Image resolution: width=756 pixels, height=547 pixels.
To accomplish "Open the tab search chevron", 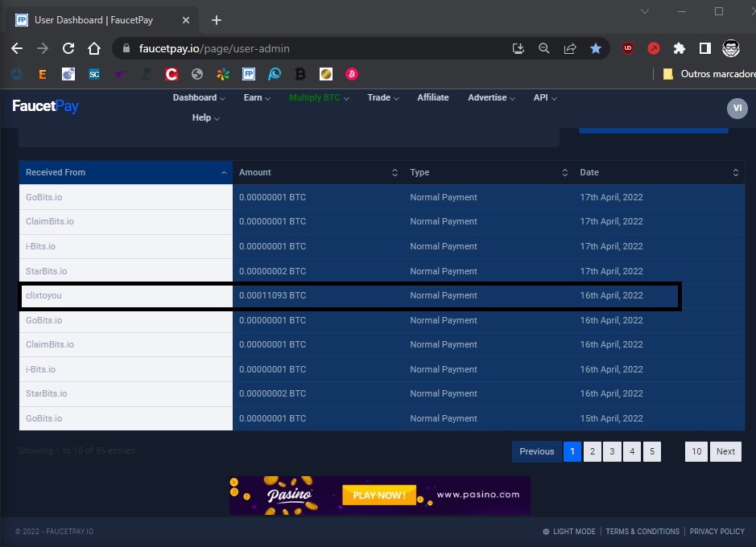I will (x=645, y=11).
